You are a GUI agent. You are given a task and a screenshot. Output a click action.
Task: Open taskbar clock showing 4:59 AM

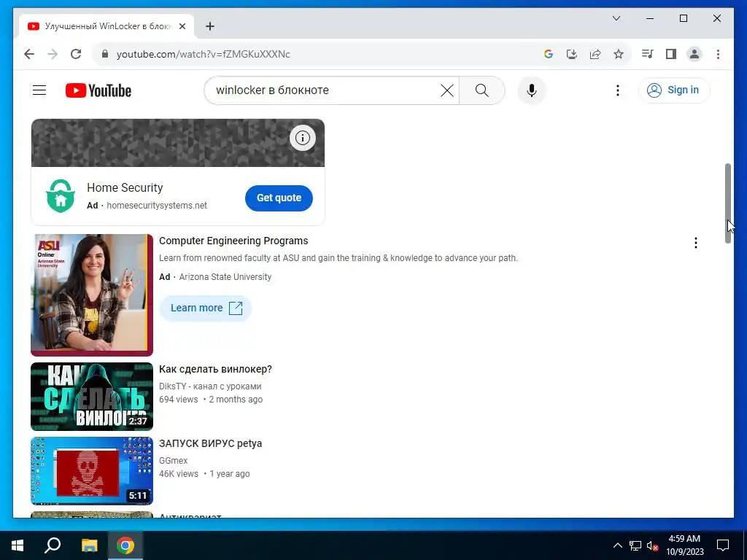pyautogui.click(x=684, y=545)
